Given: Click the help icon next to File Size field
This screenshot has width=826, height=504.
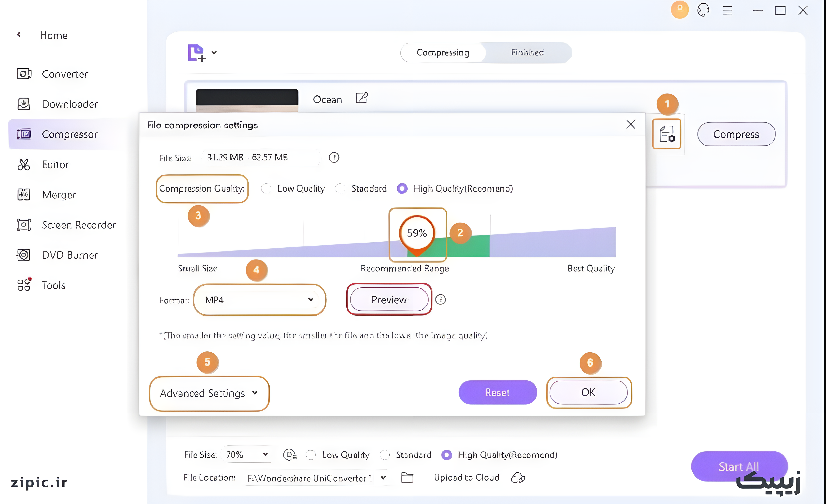Looking at the screenshot, I should point(334,157).
